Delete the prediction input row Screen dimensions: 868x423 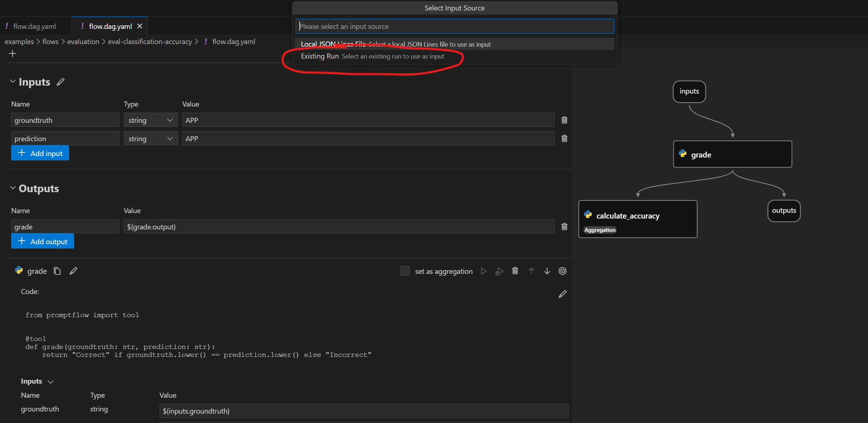tap(564, 138)
